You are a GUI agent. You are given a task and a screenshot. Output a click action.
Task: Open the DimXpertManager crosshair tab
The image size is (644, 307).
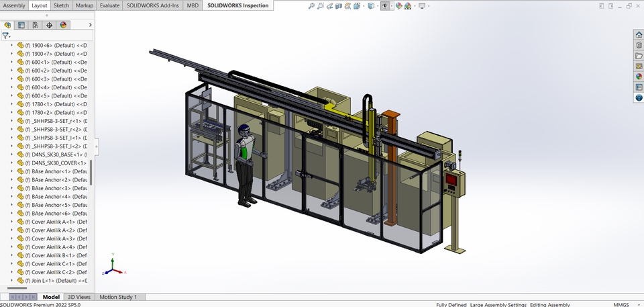point(49,25)
